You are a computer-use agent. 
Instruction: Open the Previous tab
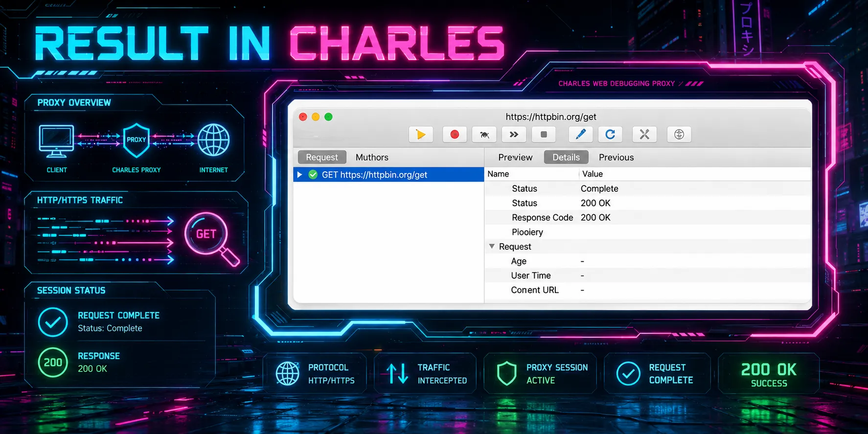tap(616, 157)
